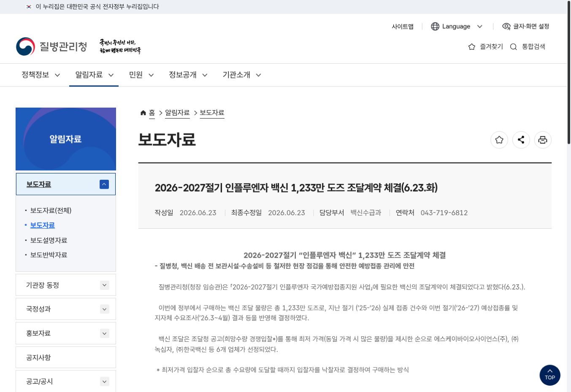This screenshot has width=571, height=392.
Task: Open 공지사항 in sidebar
Action: [66, 357]
